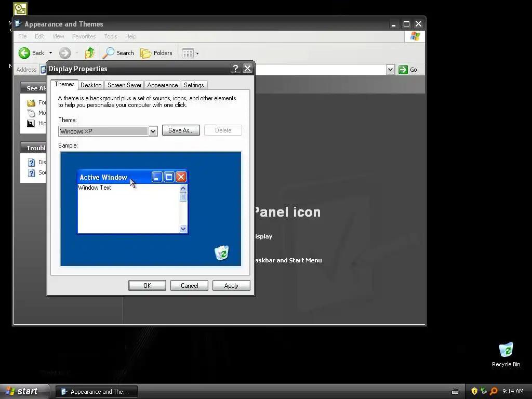Maximize the Appearance and Themes window
Screen dimensions: 532x399
point(406,24)
